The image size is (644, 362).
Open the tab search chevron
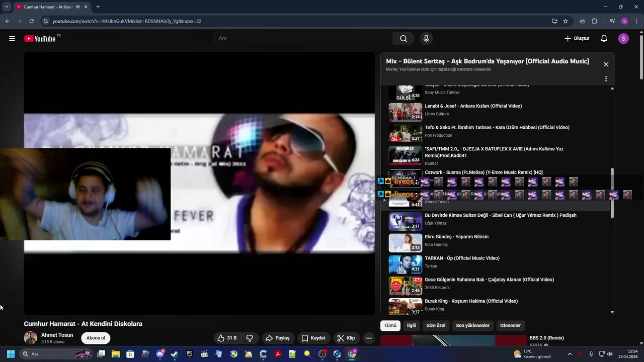(7, 7)
